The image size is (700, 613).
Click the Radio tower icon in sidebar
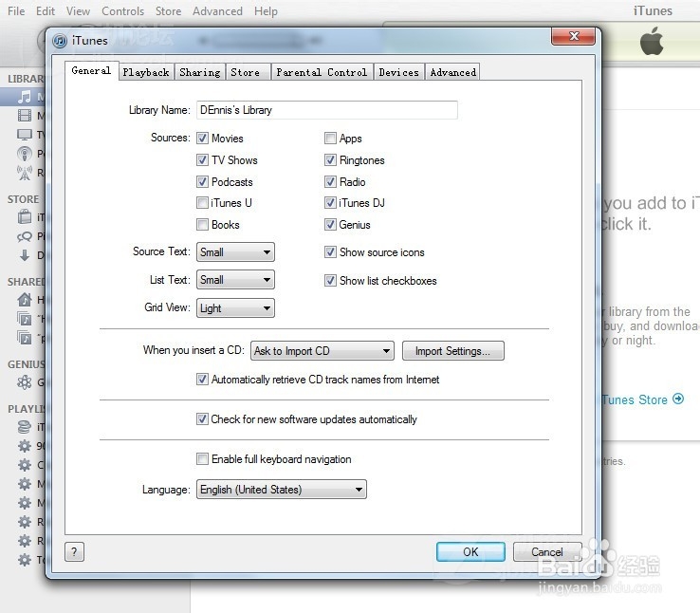25,173
